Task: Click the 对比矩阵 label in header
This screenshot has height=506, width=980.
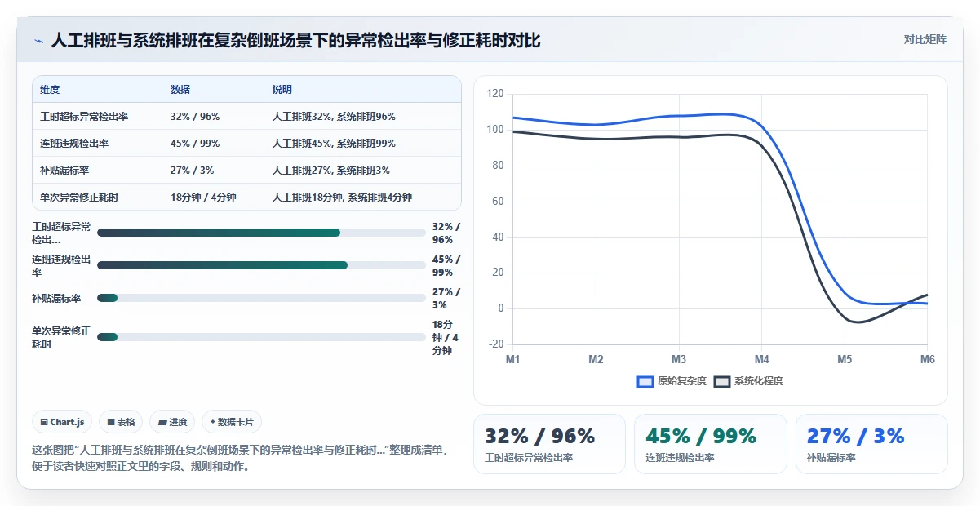Action: pos(925,40)
